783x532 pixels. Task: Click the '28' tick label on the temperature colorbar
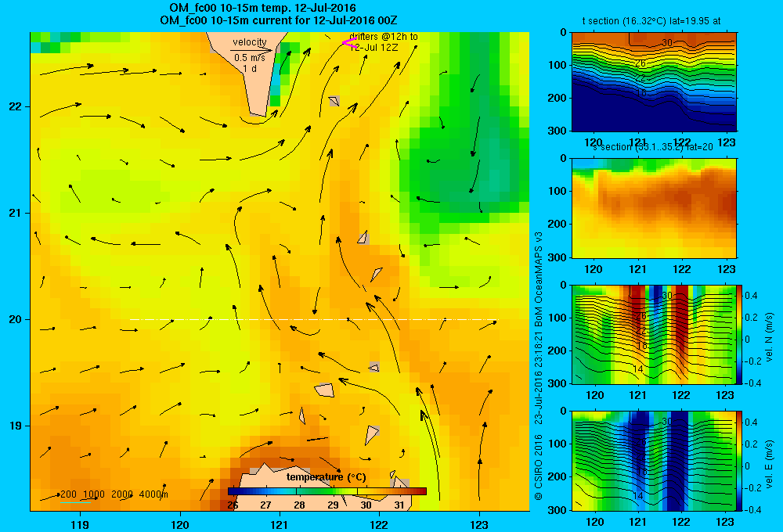coord(299,505)
